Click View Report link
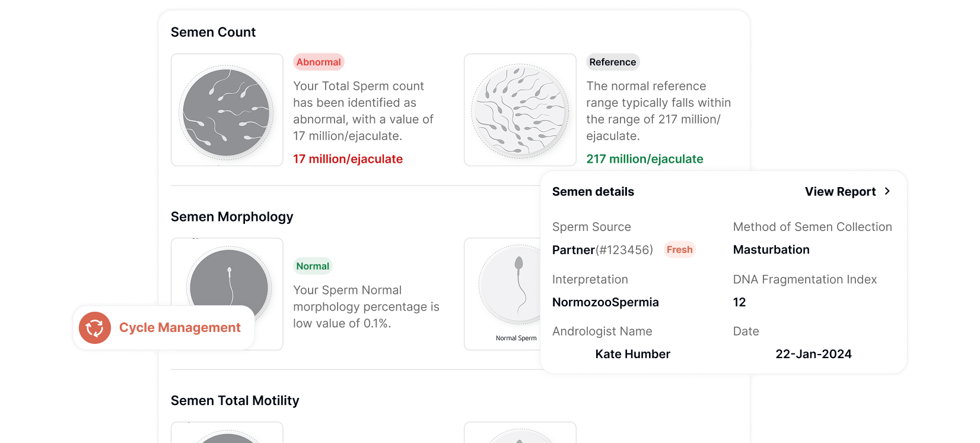The width and height of the screenshot is (980, 443). (840, 192)
